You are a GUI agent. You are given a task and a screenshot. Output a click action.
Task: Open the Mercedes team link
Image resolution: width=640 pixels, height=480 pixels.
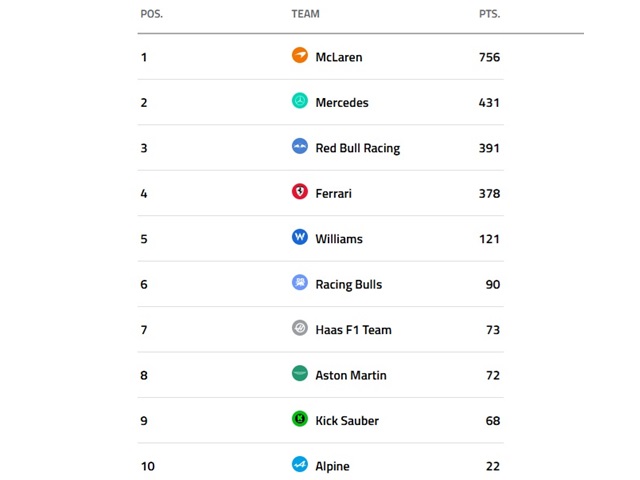(x=342, y=102)
